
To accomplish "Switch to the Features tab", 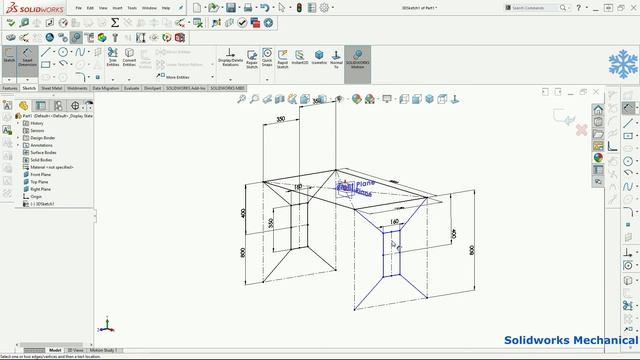I will (9, 88).
